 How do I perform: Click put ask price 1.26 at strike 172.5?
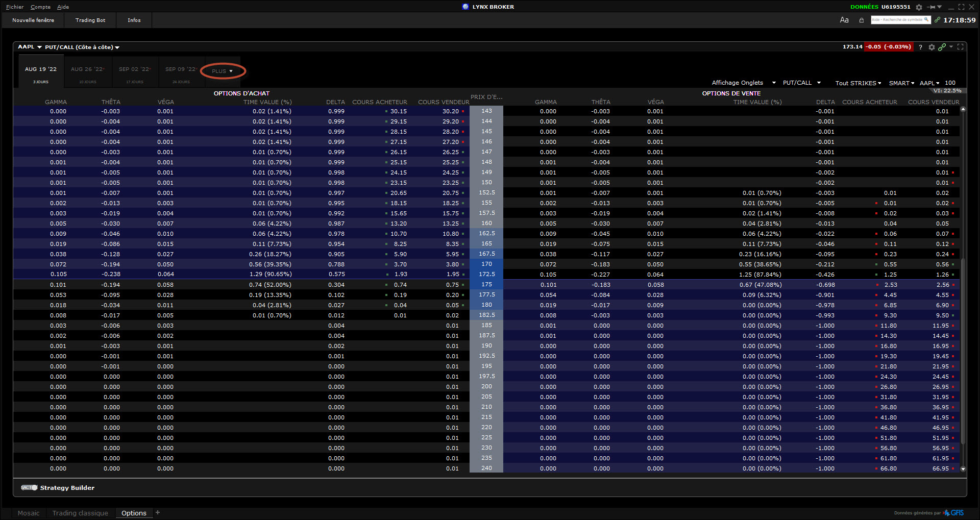(x=943, y=275)
